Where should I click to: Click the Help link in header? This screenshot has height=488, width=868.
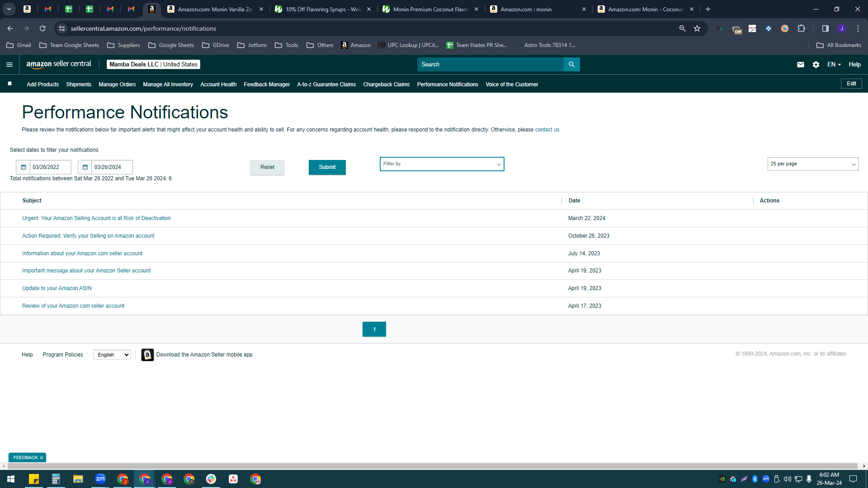pyautogui.click(x=854, y=65)
